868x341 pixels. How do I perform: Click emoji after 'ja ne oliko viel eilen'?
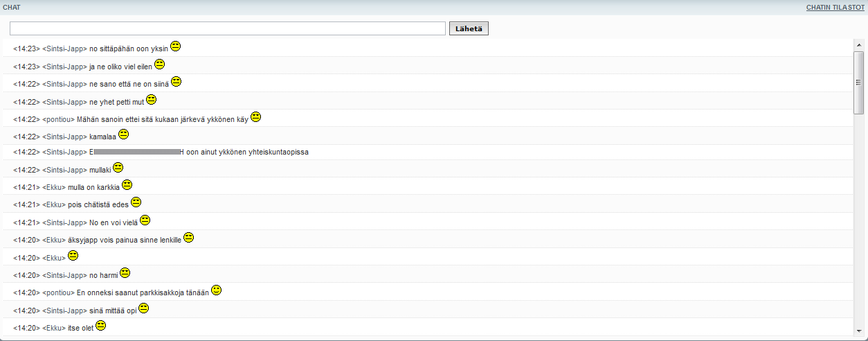pos(160,64)
